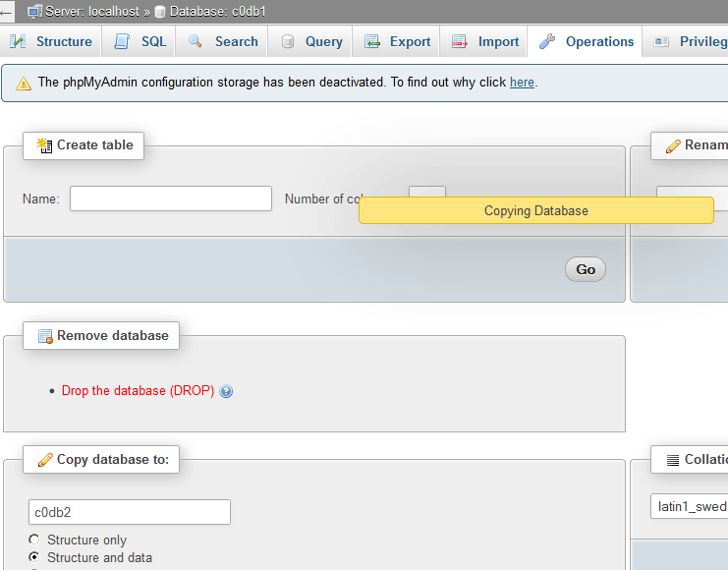This screenshot has height=570, width=728.
Task: Click the Structure tab icon
Action: (18, 41)
